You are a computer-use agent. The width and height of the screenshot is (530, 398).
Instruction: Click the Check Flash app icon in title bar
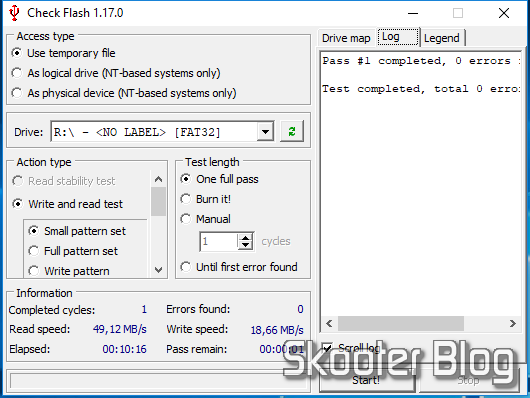click(x=14, y=13)
